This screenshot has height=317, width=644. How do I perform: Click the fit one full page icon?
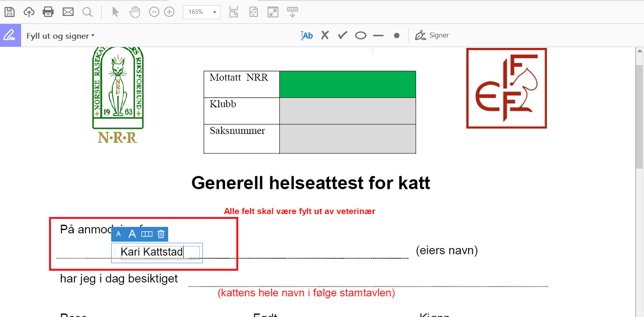click(253, 12)
